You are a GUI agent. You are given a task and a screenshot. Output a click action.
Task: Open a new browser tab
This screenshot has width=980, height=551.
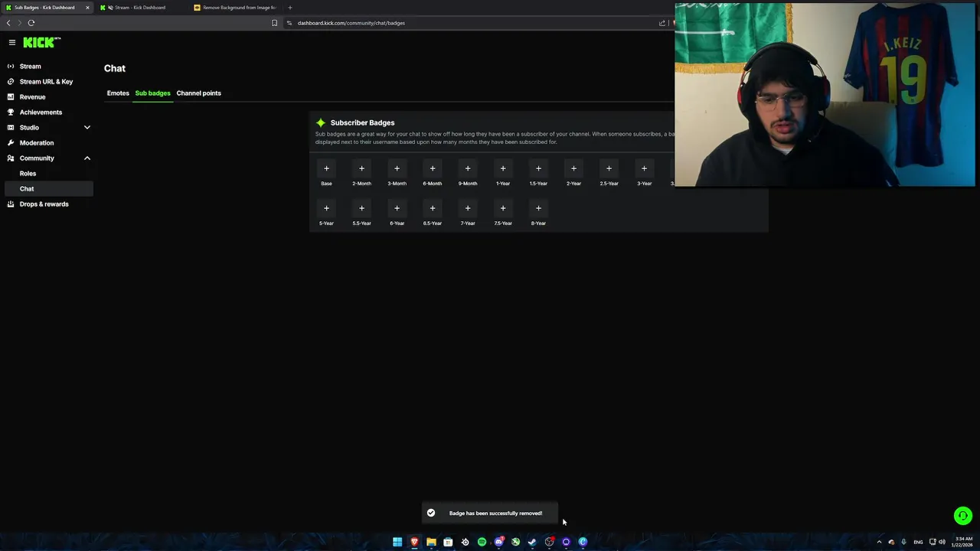(289, 8)
